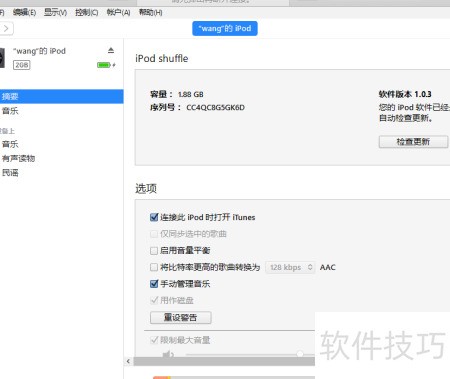Click the 选项 section heading
Image resolution: width=450 pixels, height=379 pixels.
[x=146, y=189]
